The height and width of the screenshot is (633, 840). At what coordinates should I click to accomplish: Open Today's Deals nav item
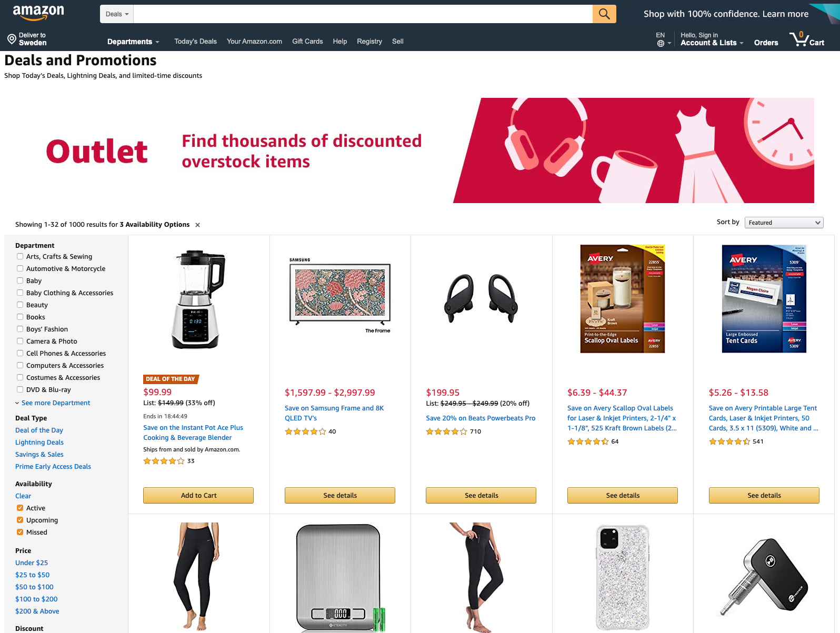tap(195, 42)
